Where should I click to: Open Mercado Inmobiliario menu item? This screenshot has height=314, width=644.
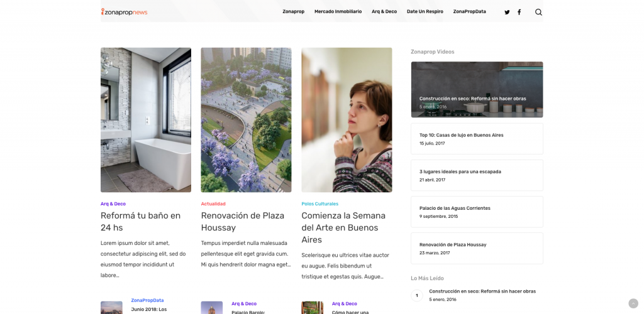coord(338,11)
